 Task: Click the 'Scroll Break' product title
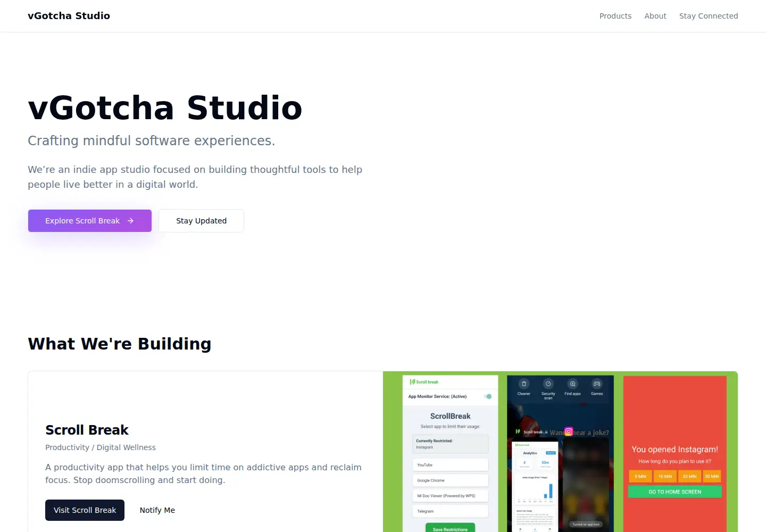click(87, 430)
